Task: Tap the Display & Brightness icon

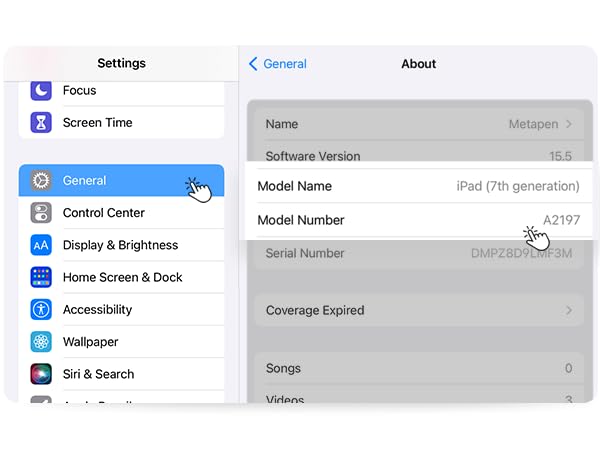Action: pos(41,245)
